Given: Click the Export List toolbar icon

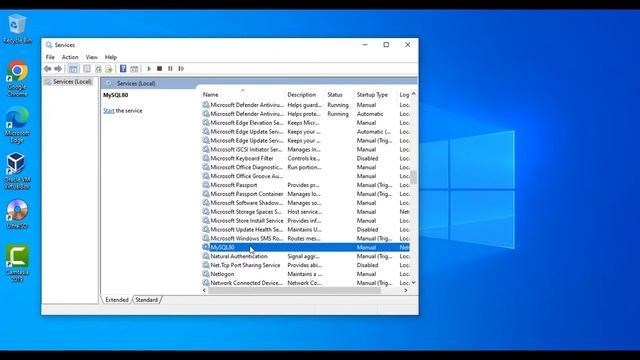Looking at the screenshot, I should pos(109,69).
